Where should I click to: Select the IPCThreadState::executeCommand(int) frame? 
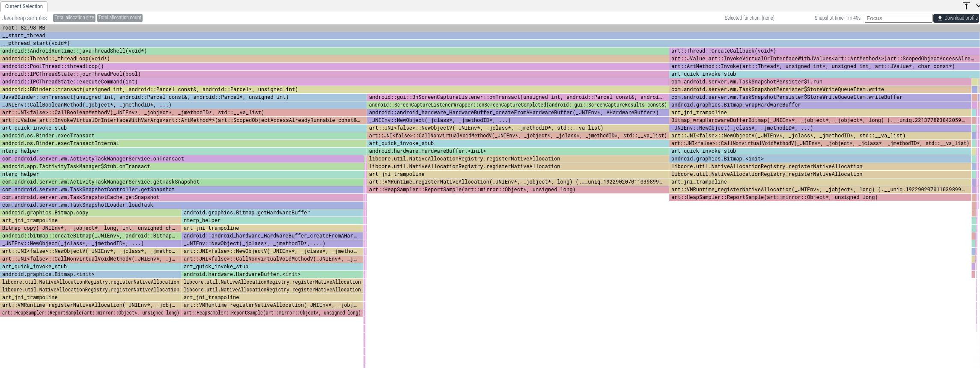pos(334,82)
